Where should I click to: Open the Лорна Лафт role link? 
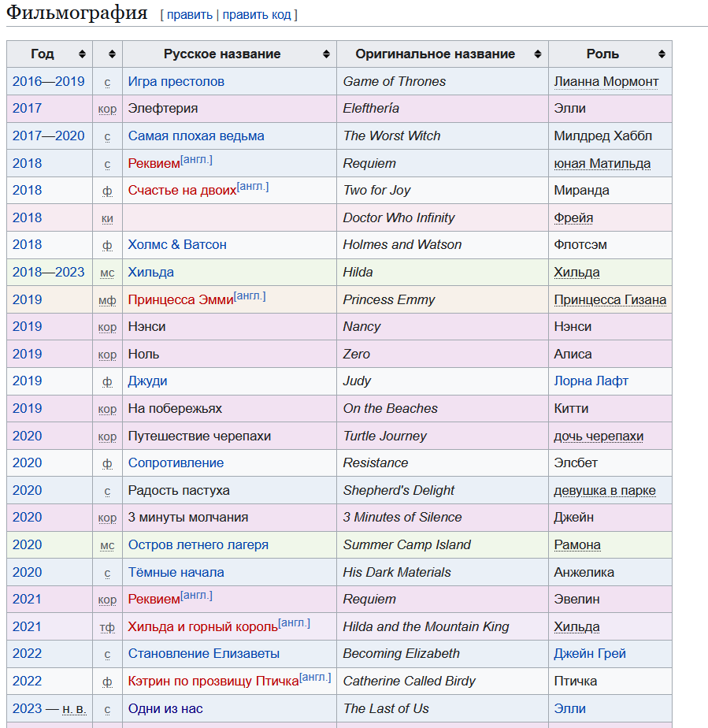(591, 381)
